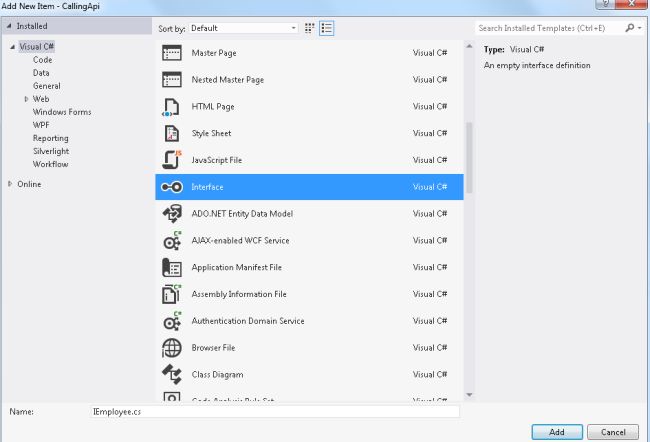The image size is (650, 442).
Task: Select the Reporting category
Action: 51,138
